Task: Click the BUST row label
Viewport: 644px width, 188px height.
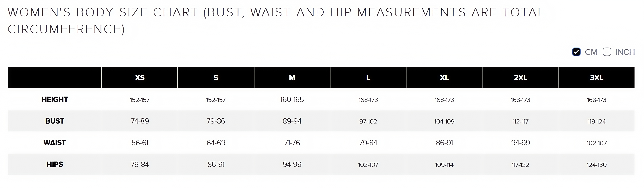Action: pyautogui.click(x=55, y=121)
